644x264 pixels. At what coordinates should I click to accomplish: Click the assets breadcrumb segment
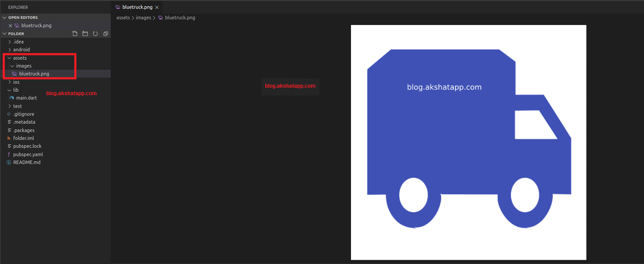(123, 18)
